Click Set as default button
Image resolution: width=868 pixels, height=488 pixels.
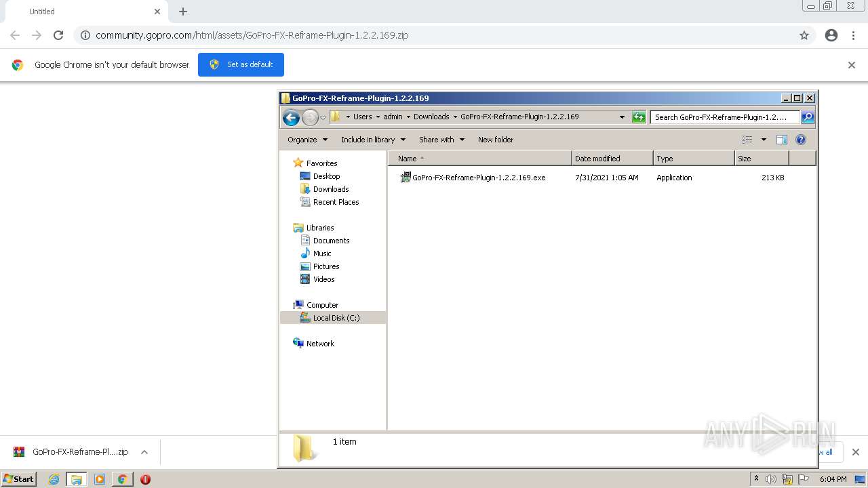[x=241, y=64]
